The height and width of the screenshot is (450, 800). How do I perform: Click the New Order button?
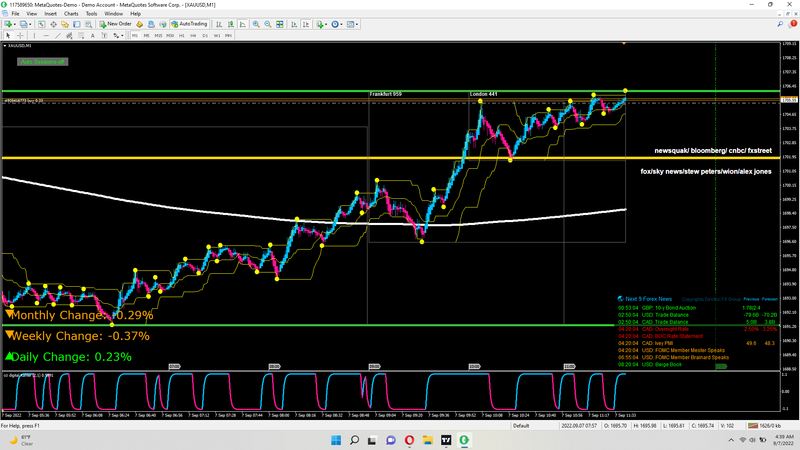coord(115,24)
